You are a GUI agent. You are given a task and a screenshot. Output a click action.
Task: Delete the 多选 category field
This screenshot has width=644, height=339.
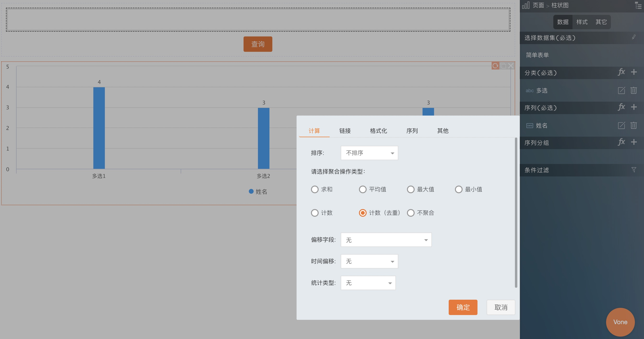tap(633, 90)
